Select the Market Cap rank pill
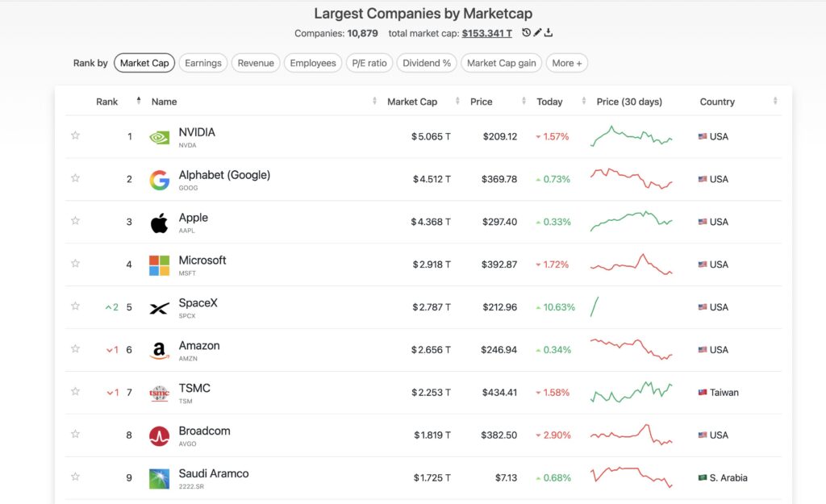The width and height of the screenshot is (826, 504). pyautogui.click(x=144, y=63)
